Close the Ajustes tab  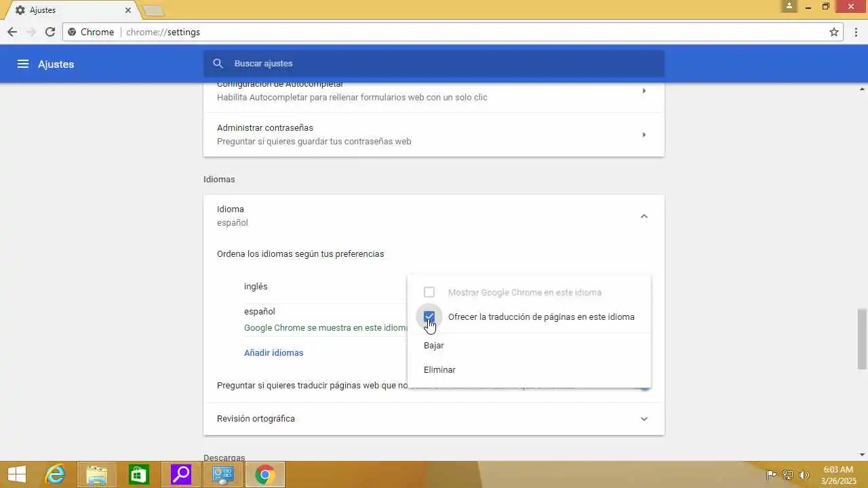coord(128,10)
